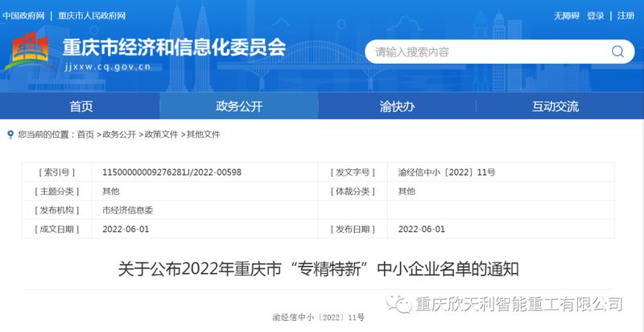Go to 其他文件 in the breadcrumb
Viewport: 644px width, 332px height.
[x=203, y=135]
